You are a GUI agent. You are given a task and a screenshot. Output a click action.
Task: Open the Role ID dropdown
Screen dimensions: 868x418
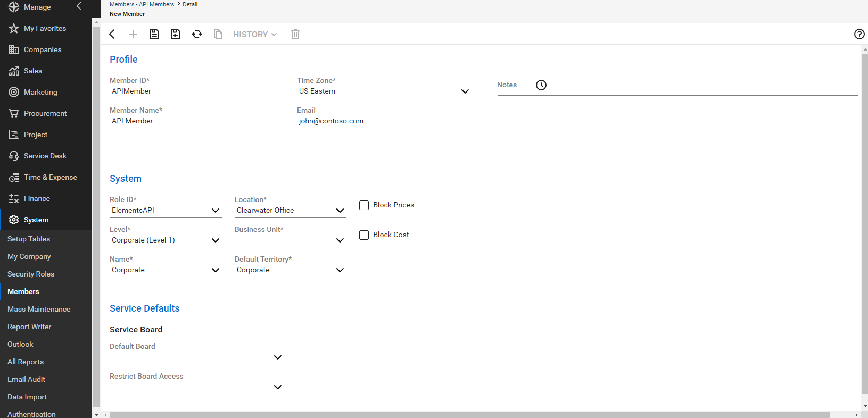pyautogui.click(x=216, y=211)
